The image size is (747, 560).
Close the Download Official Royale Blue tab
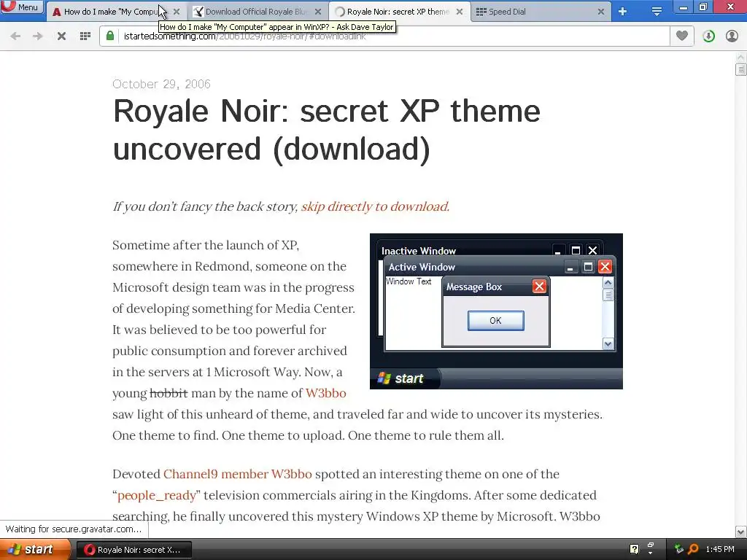[318, 12]
